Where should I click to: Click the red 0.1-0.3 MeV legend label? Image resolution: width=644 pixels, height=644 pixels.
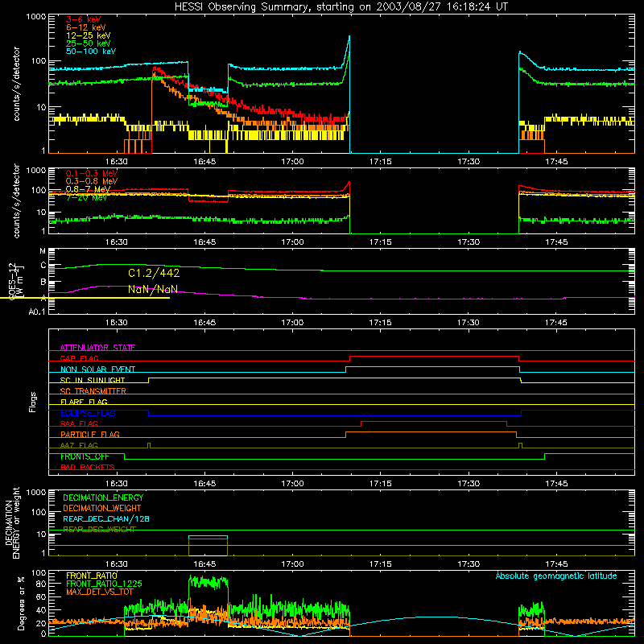click(x=92, y=173)
